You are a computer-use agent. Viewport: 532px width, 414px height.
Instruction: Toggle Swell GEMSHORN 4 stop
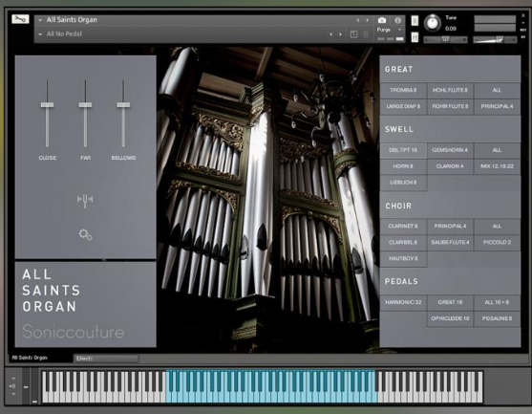coord(450,150)
